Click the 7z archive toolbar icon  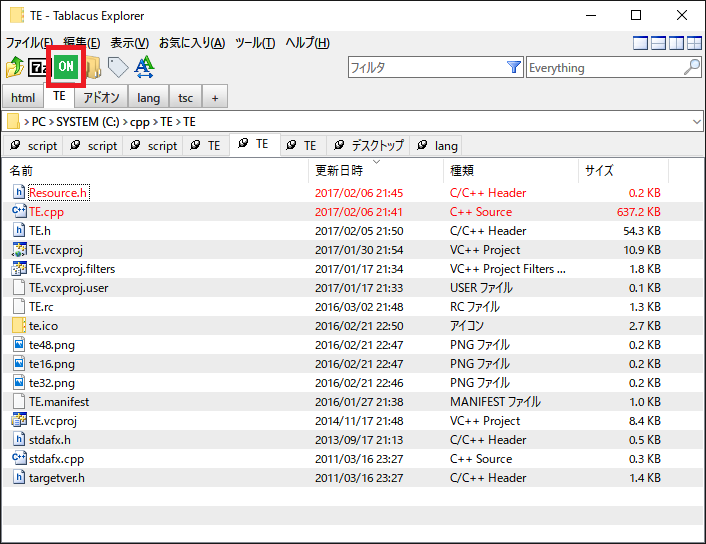(38, 67)
